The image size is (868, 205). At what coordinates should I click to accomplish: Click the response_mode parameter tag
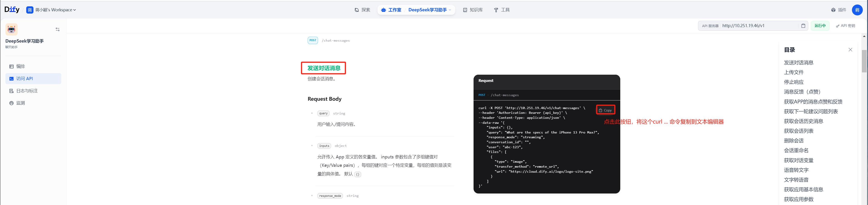click(330, 195)
